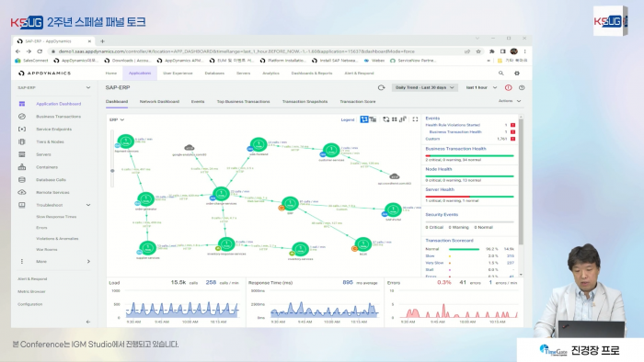
Task: Select the SAP-PI/IM node
Action: click(393, 209)
